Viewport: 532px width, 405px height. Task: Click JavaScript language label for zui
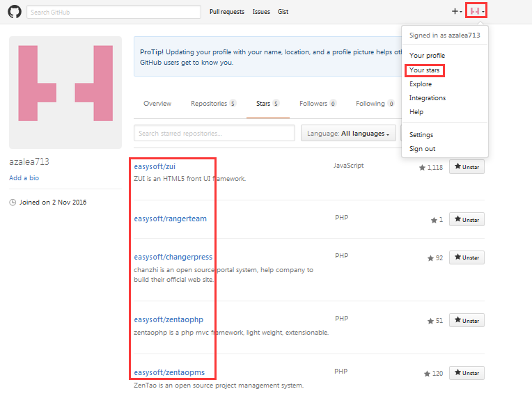click(x=348, y=165)
